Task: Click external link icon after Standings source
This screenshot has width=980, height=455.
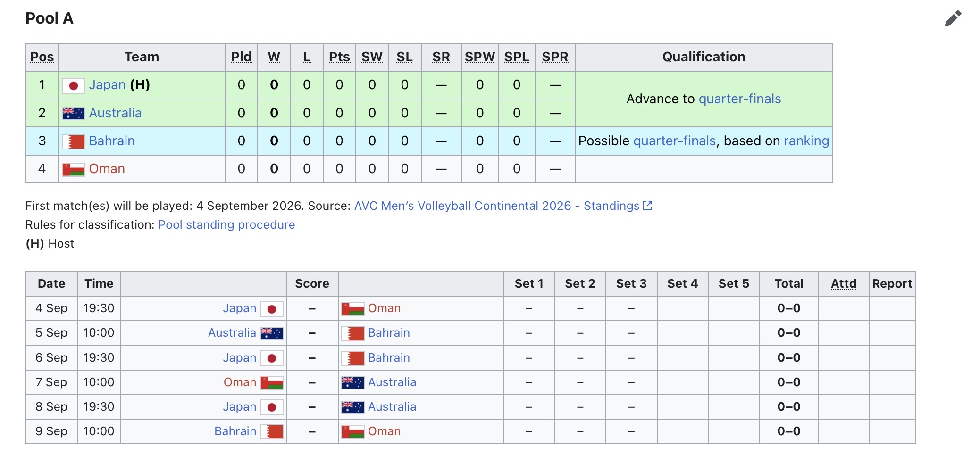Action: pos(648,206)
